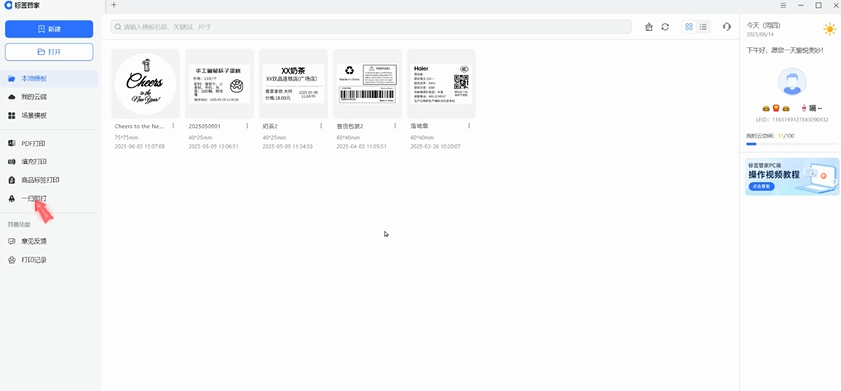Click the magnifier search icon
This screenshot has height=391, width=841.
tap(117, 27)
